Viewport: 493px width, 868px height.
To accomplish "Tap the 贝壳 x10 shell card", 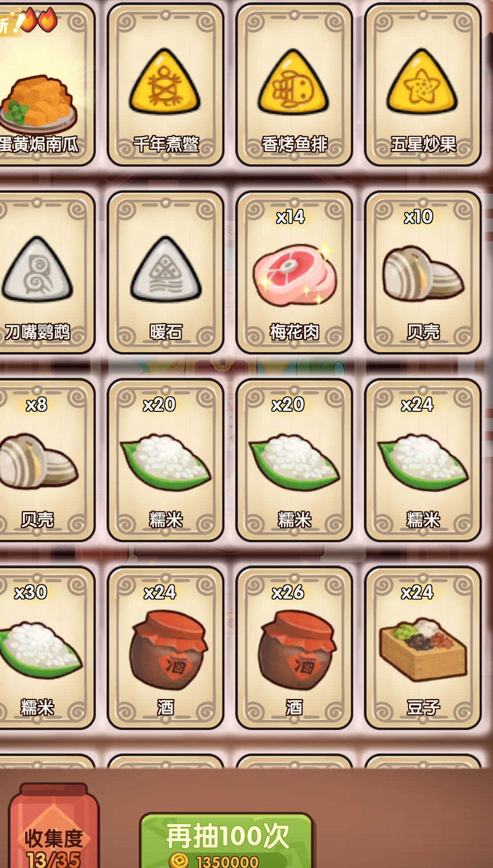I will point(423,272).
